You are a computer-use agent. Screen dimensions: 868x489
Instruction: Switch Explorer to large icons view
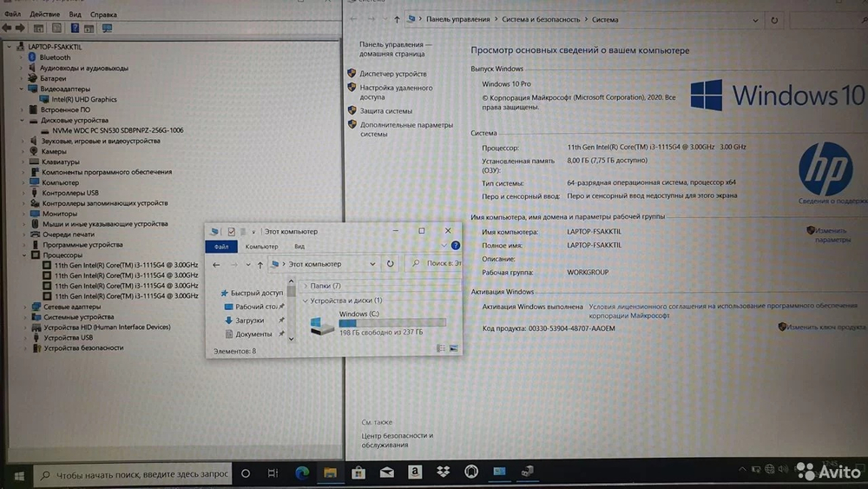(453, 348)
